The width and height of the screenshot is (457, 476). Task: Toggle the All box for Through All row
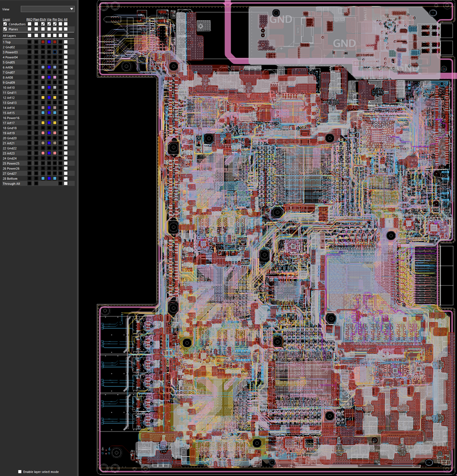point(66,183)
